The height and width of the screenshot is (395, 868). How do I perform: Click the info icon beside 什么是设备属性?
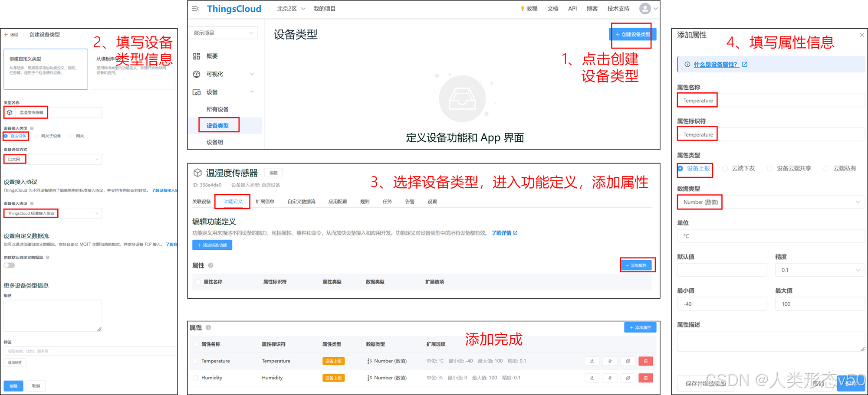point(687,65)
